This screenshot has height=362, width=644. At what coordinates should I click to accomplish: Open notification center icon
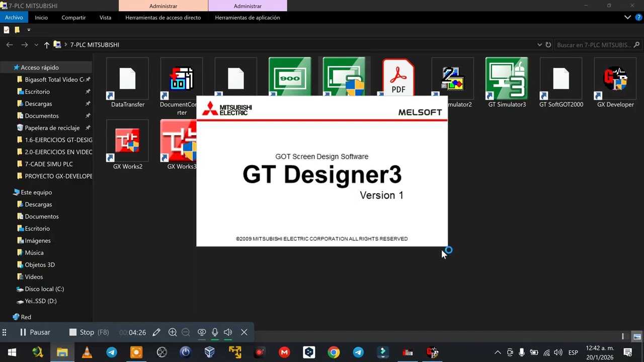click(628, 352)
